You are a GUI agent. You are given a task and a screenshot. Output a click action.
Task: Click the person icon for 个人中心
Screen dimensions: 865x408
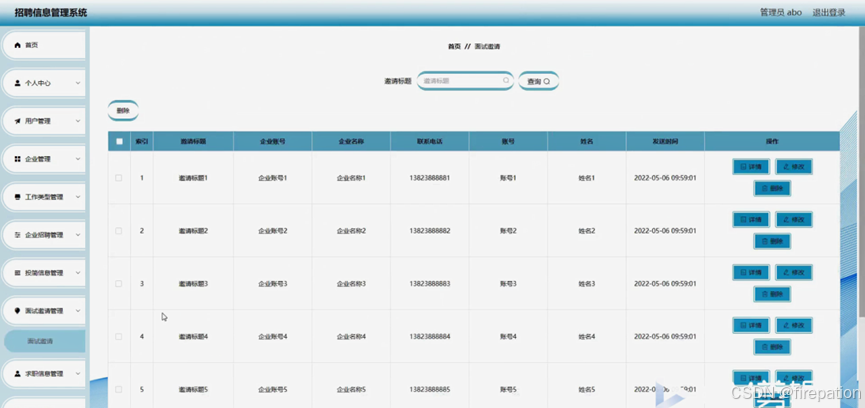pos(17,83)
